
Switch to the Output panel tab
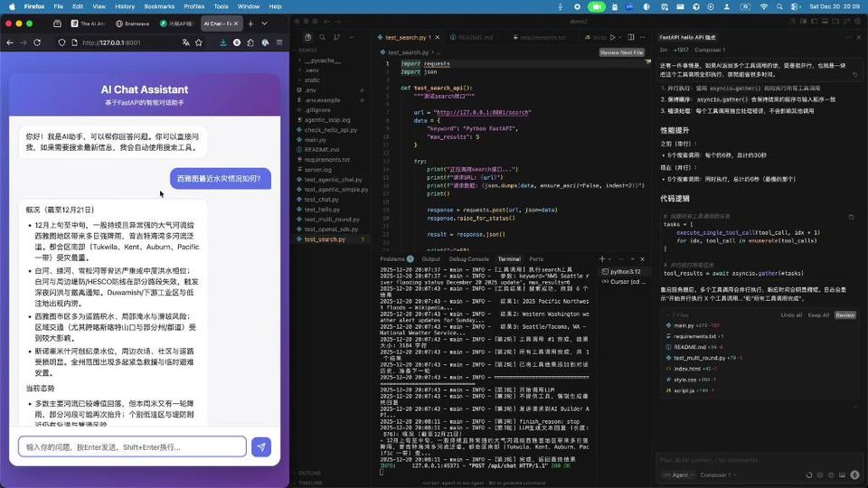pos(430,259)
